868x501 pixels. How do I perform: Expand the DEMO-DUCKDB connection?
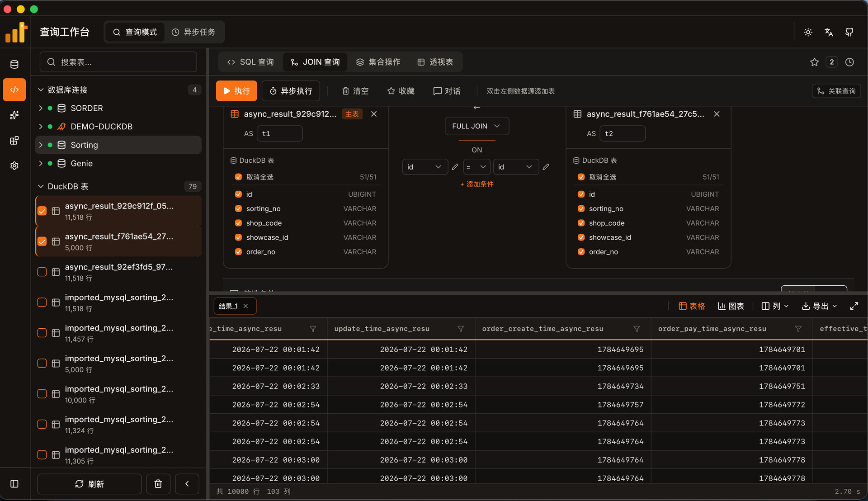click(x=41, y=127)
